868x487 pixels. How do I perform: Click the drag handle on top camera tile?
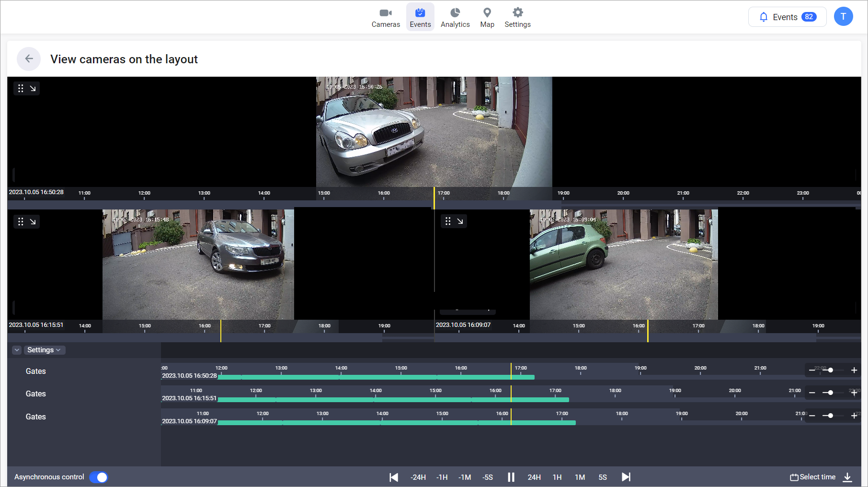[x=21, y=88]
